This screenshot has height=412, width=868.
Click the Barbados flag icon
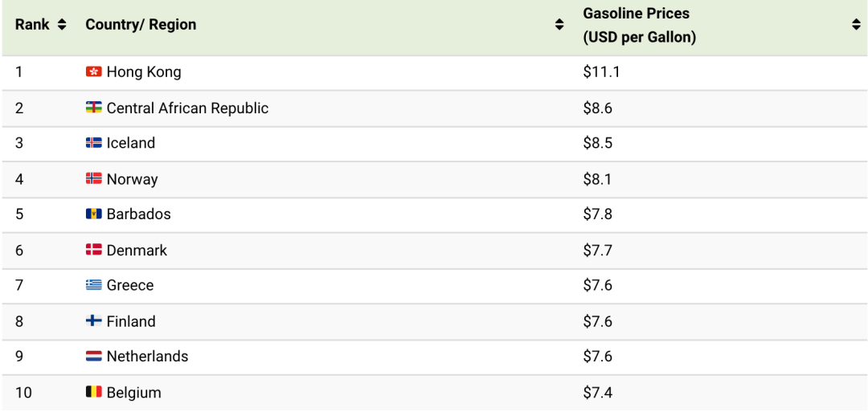pos(93,214)
